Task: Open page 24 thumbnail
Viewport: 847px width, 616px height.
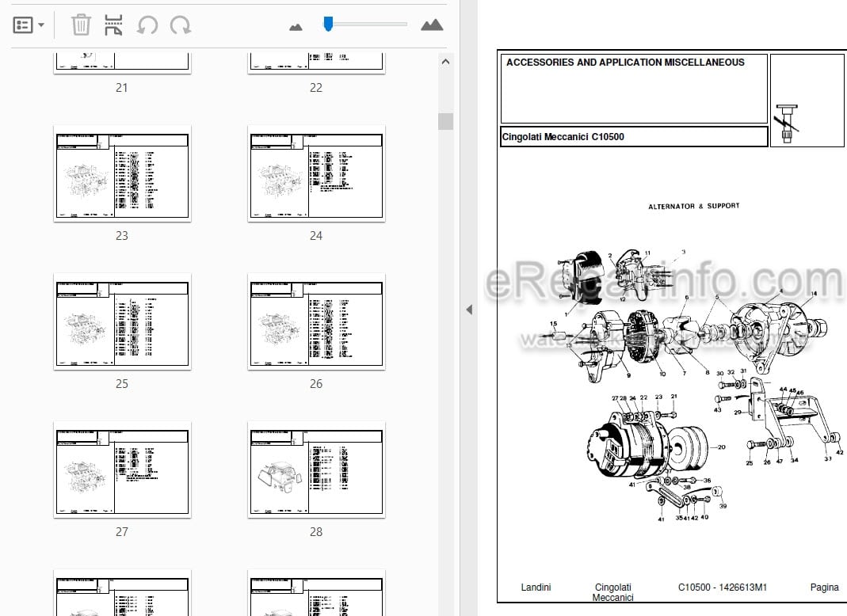Action: [316, 174]
